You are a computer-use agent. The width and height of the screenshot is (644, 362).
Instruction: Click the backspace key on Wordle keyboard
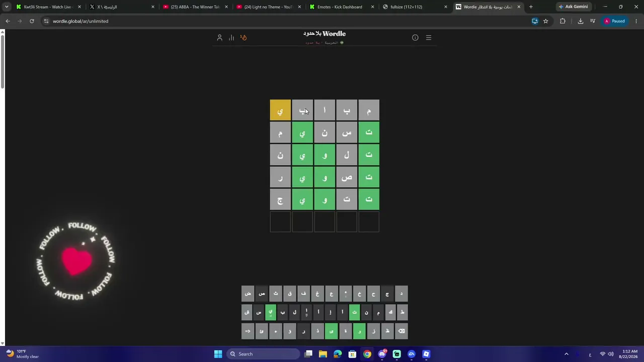point(401,331)
